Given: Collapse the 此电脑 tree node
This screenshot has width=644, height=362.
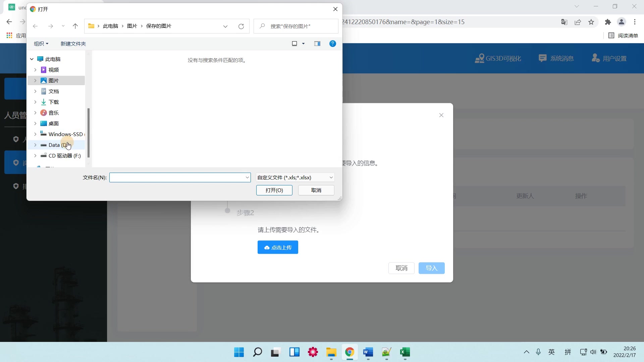Looking at the screenshot, I should click(32, 59).
